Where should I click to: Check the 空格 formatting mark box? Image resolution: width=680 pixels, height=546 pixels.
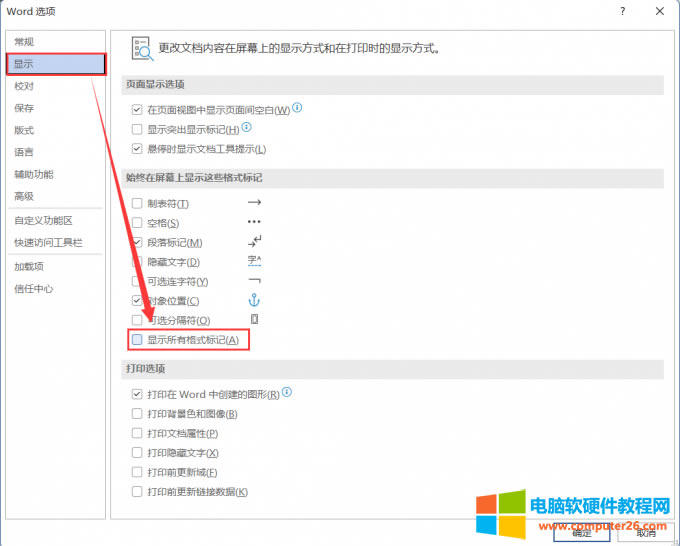138,223
